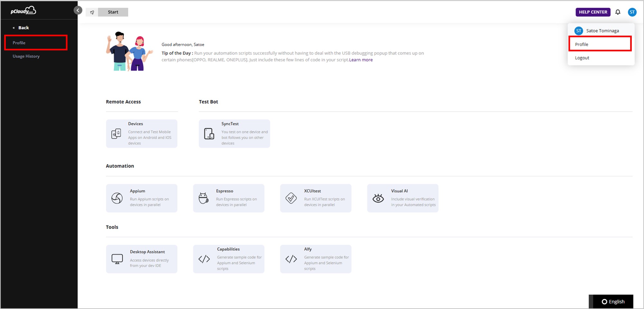Go Back in the sidebar
Screen dimensions: 644x309
pos(24,28)
